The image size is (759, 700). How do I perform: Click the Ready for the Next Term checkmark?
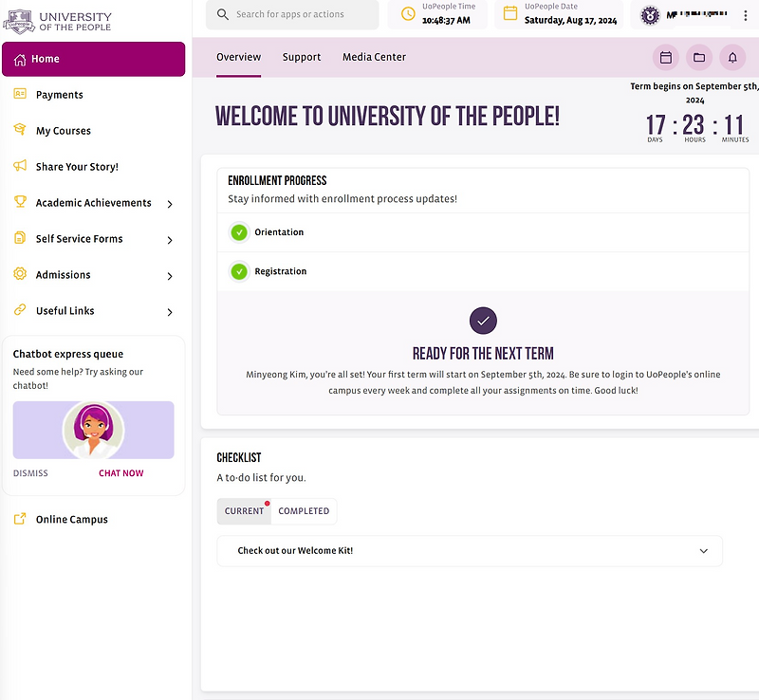[483, 321]
